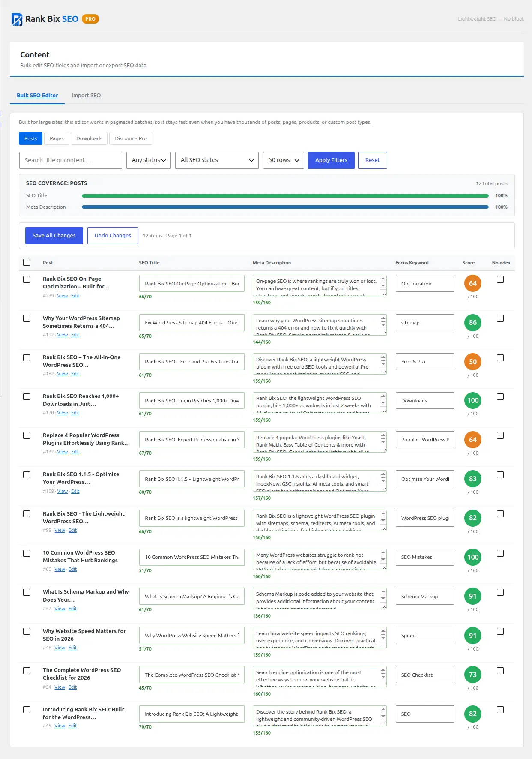The width and height of the screenshot is (532, 759).
Task: Open Edit link for post #192
Action: [x=75, y=335]
